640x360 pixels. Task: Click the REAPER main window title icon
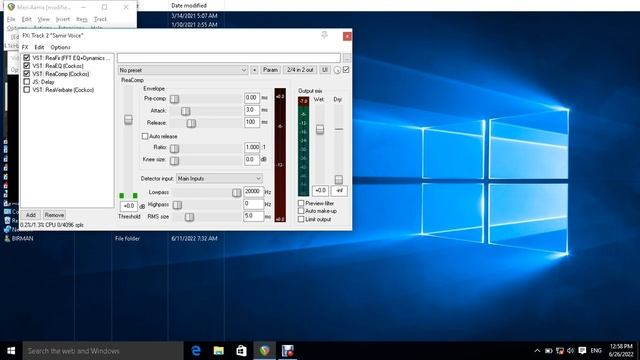pos(11,7)
